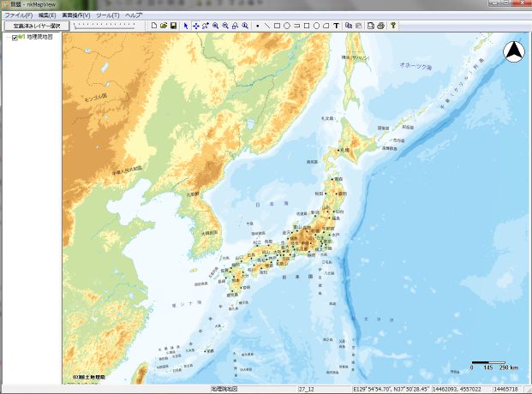The height and width of the screenshot is (394, 532).
Task: Click the Open folder icon
Action: pos(164,26)
